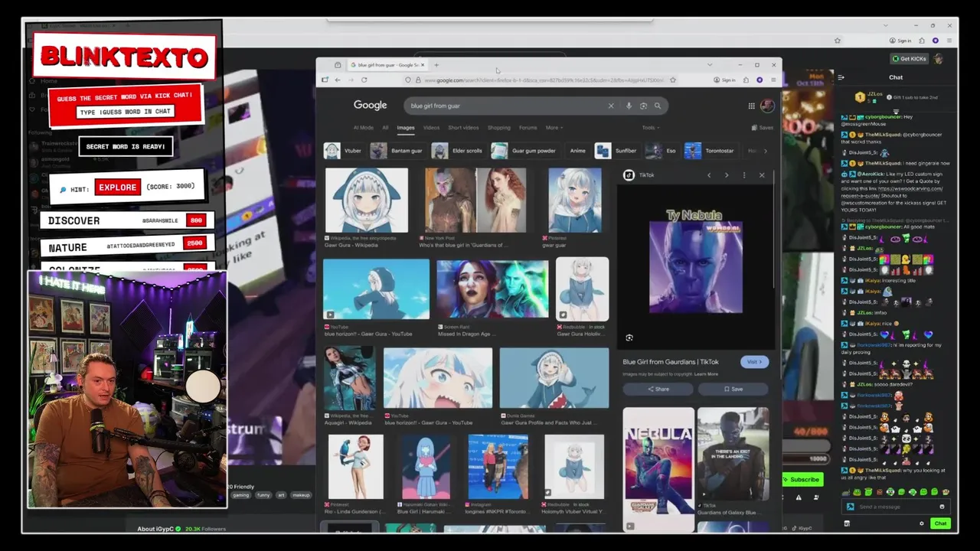Search inside image with the lens icon
The image size is (980, 551).
pos(629,337)
